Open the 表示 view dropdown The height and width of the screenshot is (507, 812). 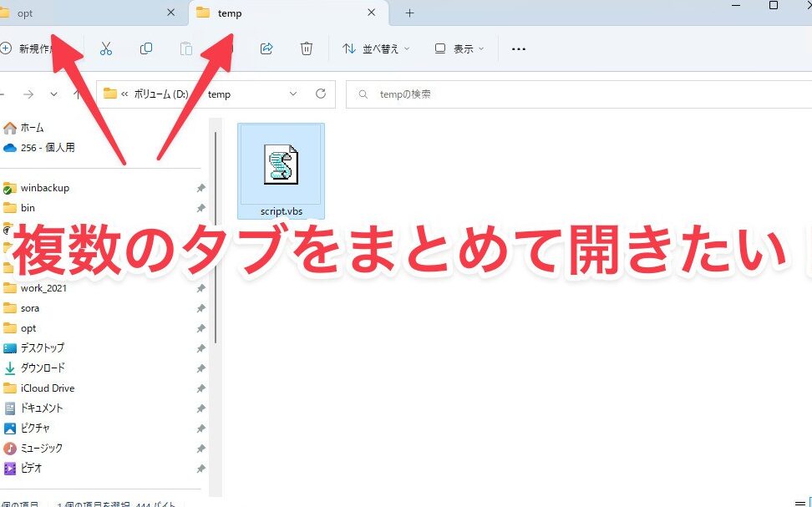coord(458,48)
